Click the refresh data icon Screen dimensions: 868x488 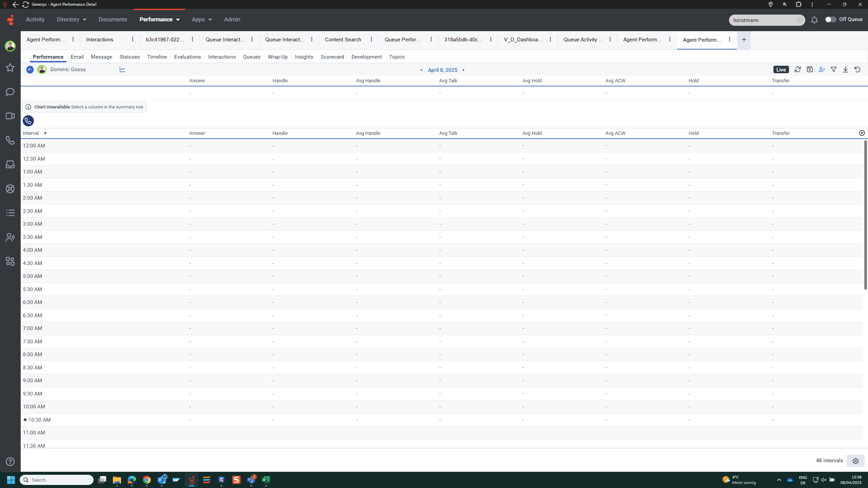[797, 69]
